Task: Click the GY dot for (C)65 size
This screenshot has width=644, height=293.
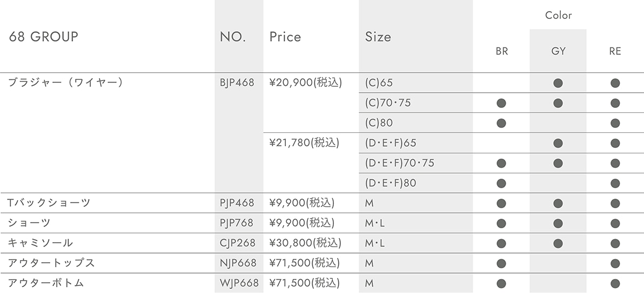Action: pos(558,83)
